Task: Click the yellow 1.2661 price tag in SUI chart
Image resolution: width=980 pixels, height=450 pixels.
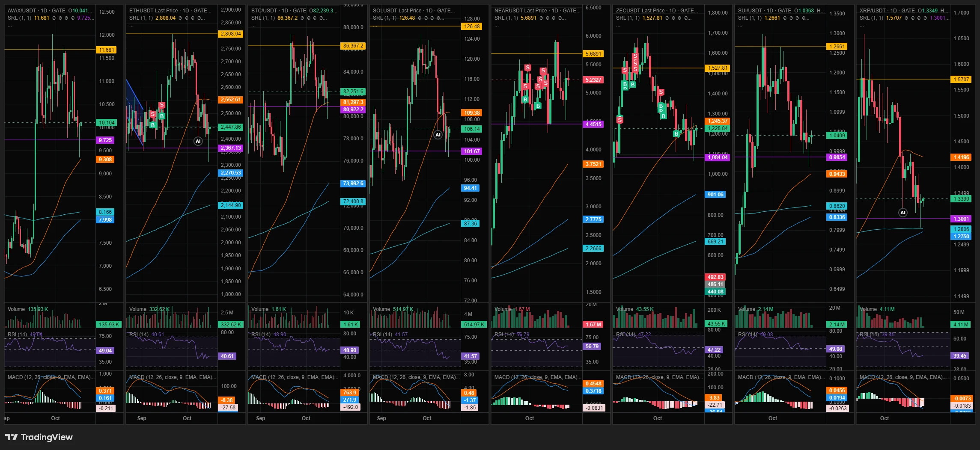Action: pyautogui.click(x=837, y=47)
